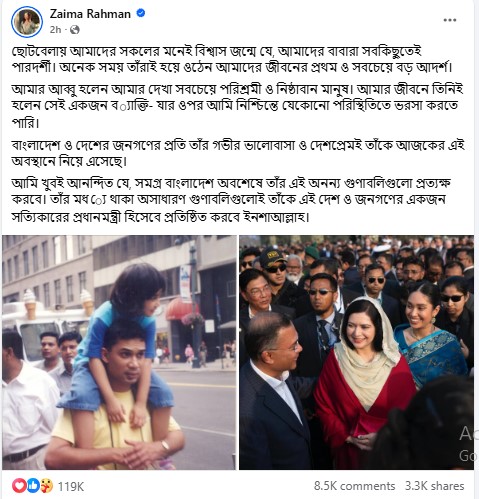
Task: Click the public globe privacy icon
Action: point(75,30)
